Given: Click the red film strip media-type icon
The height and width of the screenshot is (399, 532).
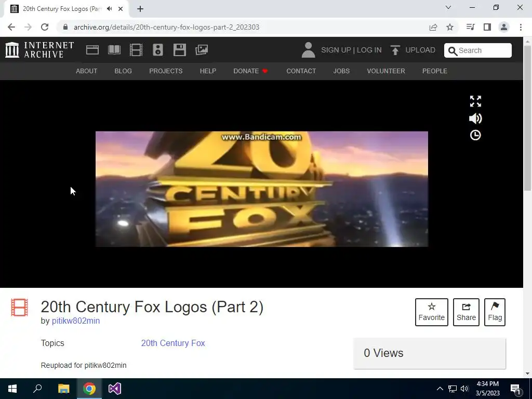Looking at the screenshot, I should point(19,307).
